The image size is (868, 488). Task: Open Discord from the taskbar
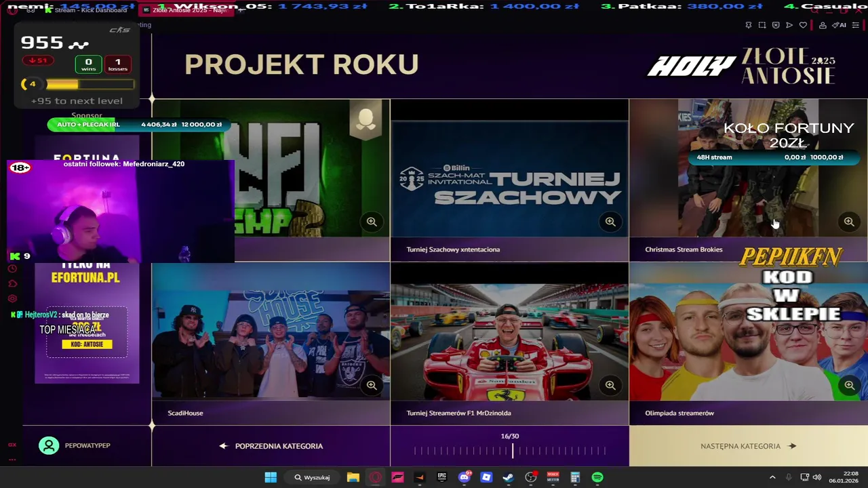click(465, 477)
